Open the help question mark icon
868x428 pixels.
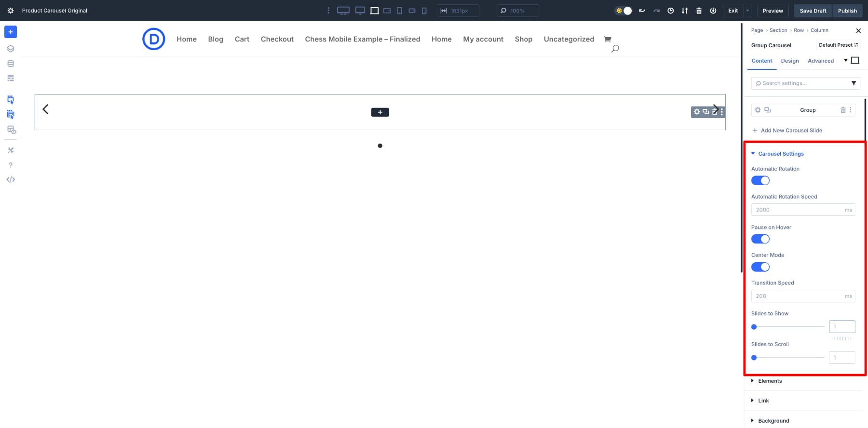coord(11,165)
